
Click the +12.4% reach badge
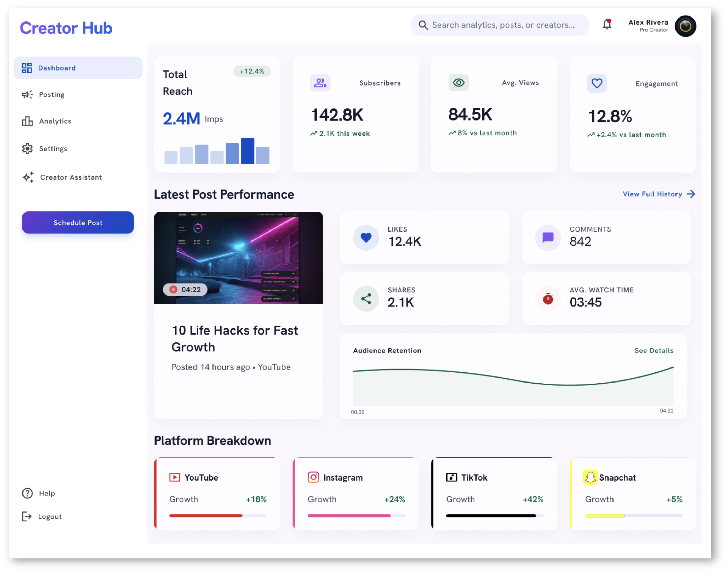click(252, 71)
